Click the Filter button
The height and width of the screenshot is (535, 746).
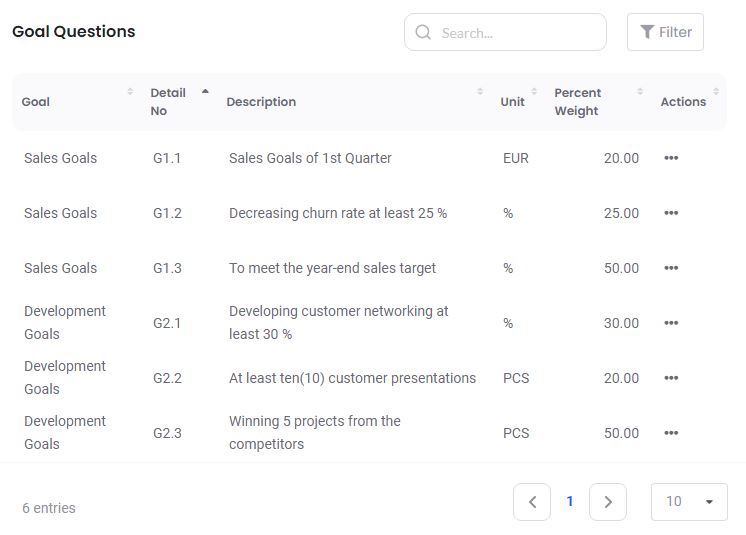click(x=665, y=32)
